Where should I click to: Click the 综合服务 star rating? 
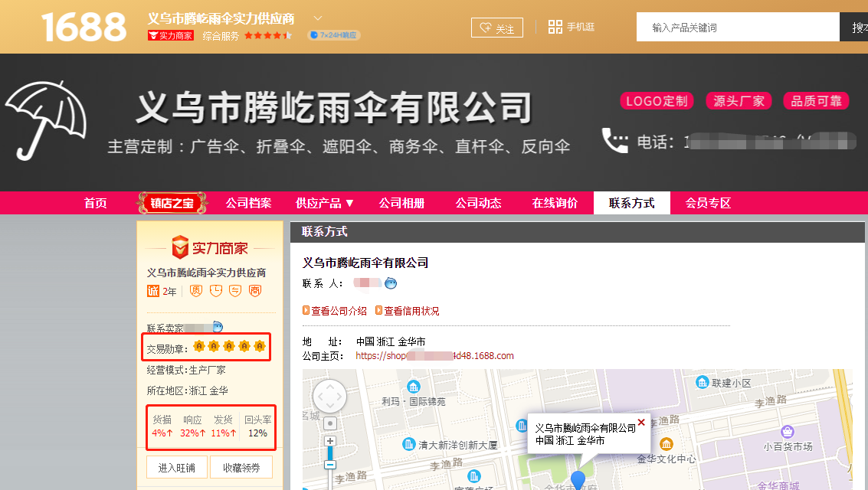(x=267, y=35)
